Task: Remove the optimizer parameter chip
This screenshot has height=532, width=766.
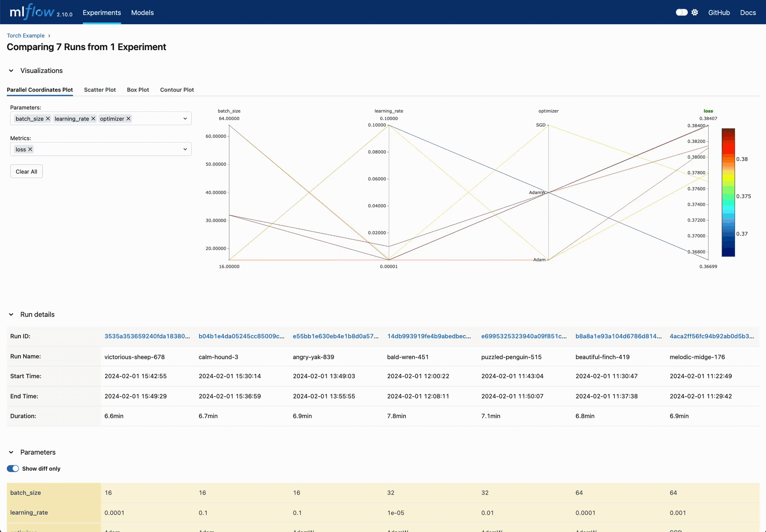Action: tap(128, 119)
